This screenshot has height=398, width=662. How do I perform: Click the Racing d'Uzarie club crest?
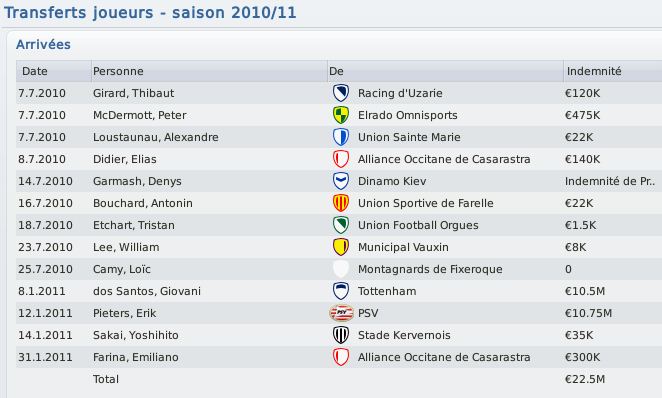[341, 93]
